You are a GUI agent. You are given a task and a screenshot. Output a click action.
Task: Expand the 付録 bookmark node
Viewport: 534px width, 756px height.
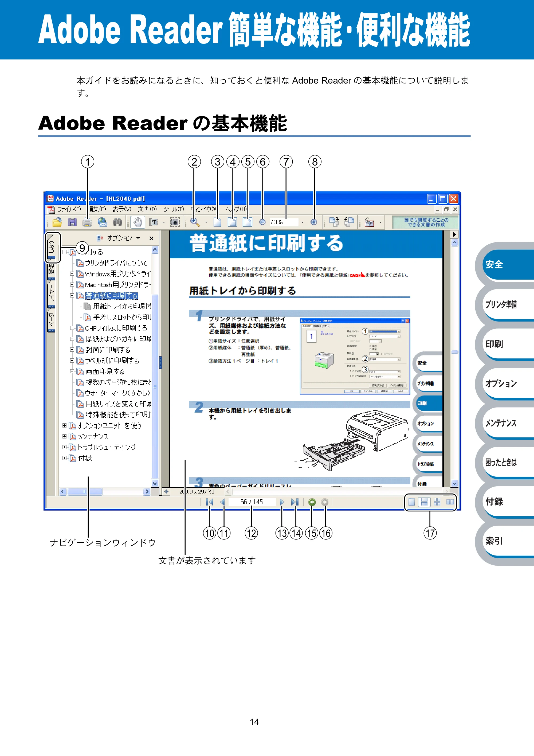click(x=65, y=458)
